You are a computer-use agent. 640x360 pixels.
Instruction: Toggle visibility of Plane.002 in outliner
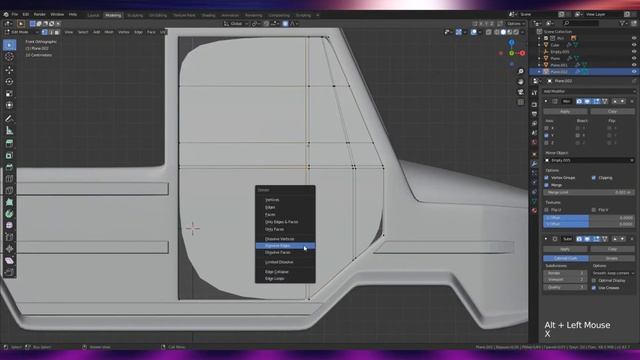tap(634, 71)
